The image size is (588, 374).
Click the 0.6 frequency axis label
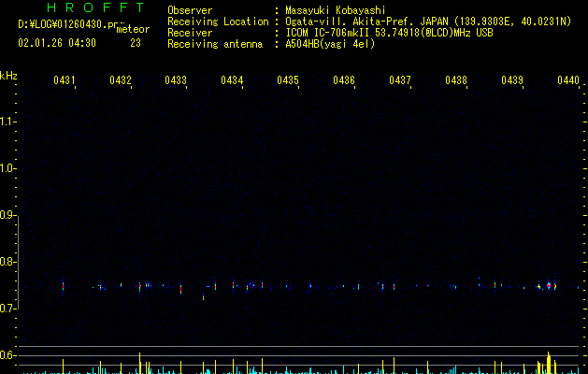click(x=7, y=355)
